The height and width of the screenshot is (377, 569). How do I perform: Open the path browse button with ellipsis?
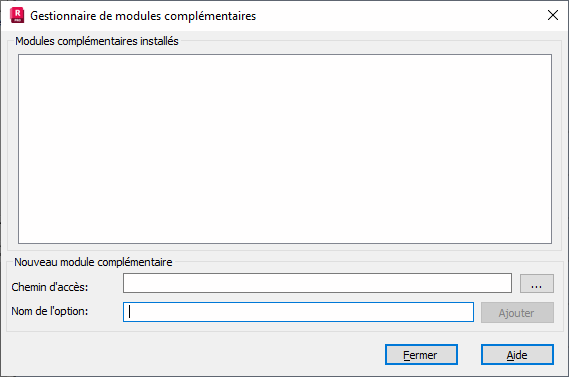pos(537,283)
